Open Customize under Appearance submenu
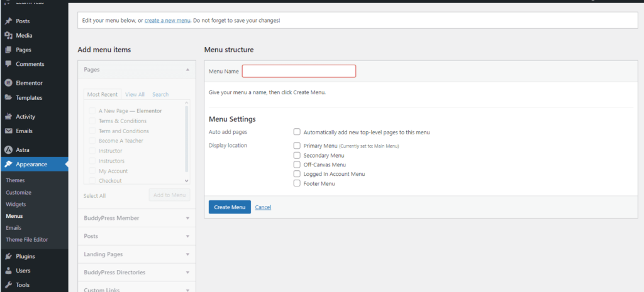Viewport: 644px width, 292px height. coord(18,193)
